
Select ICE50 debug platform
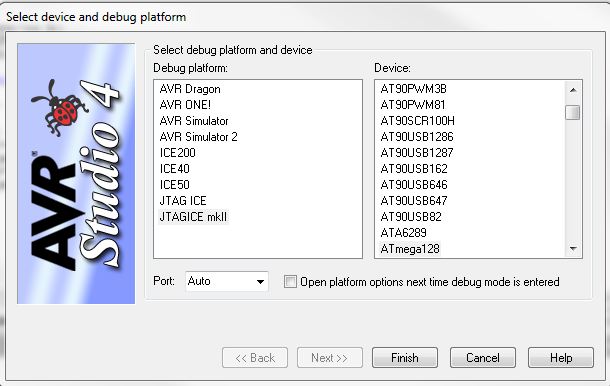175,185
